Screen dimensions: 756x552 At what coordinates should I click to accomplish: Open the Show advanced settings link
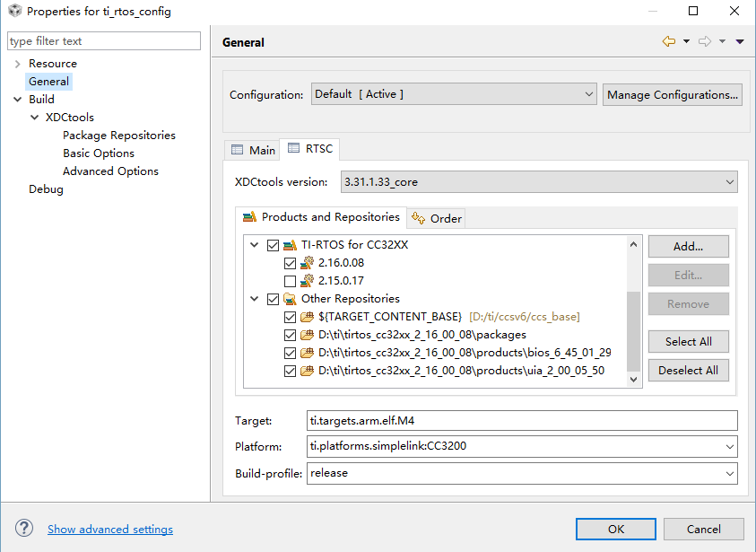110,530
